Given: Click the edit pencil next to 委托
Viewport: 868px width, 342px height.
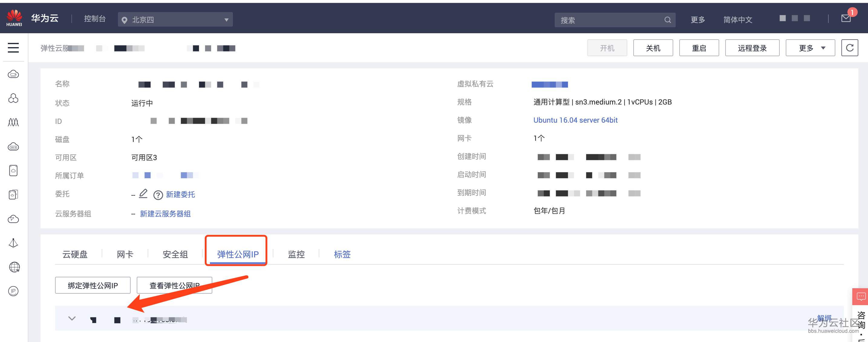Looking at the screenshot, I should click(143, 194).
